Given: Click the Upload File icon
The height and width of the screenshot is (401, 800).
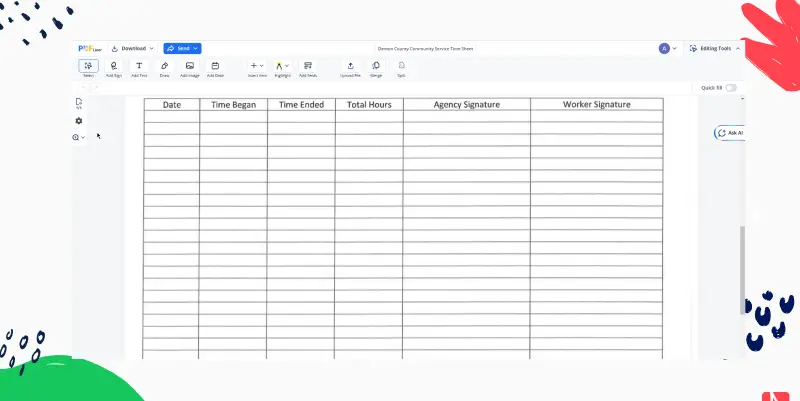Looking at the screenshot, I should pos(351,66).
